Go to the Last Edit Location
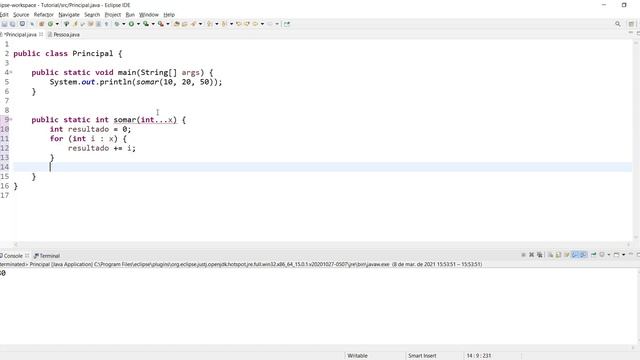Screen dimensions: 640x360 pyautogui.click(x=239, y=24)
